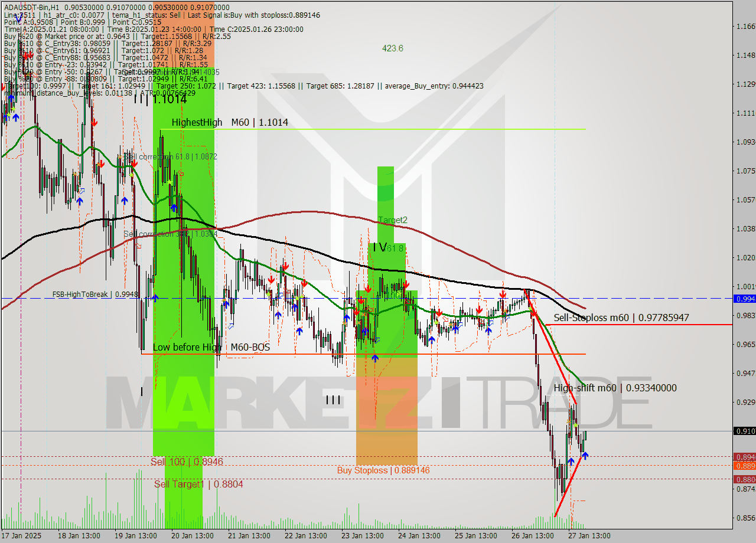Click the '21 Jan 13:00' time label
The width and height of the screenshot is (756, 543).
[249, 536]
